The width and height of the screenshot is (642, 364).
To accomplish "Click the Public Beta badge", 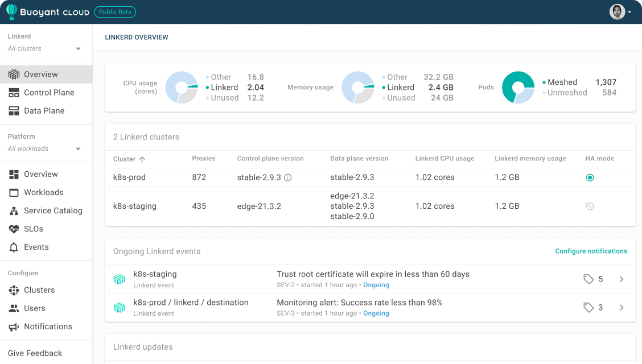I will [115, 12].
